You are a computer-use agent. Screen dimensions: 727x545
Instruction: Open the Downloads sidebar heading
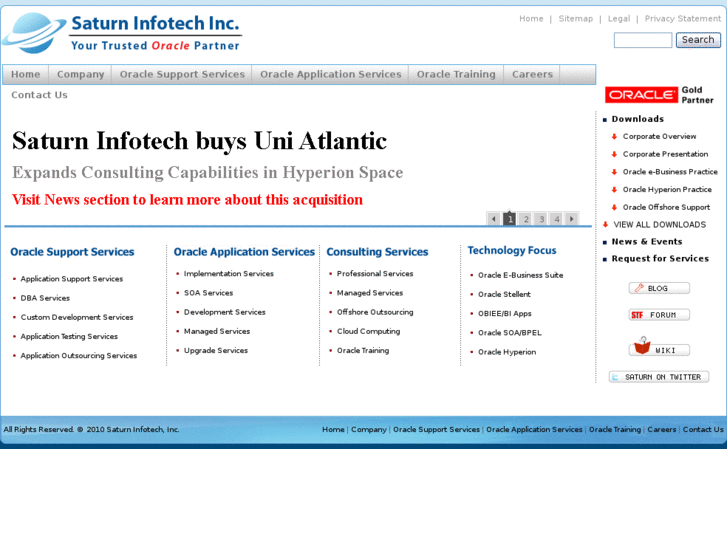638,119
